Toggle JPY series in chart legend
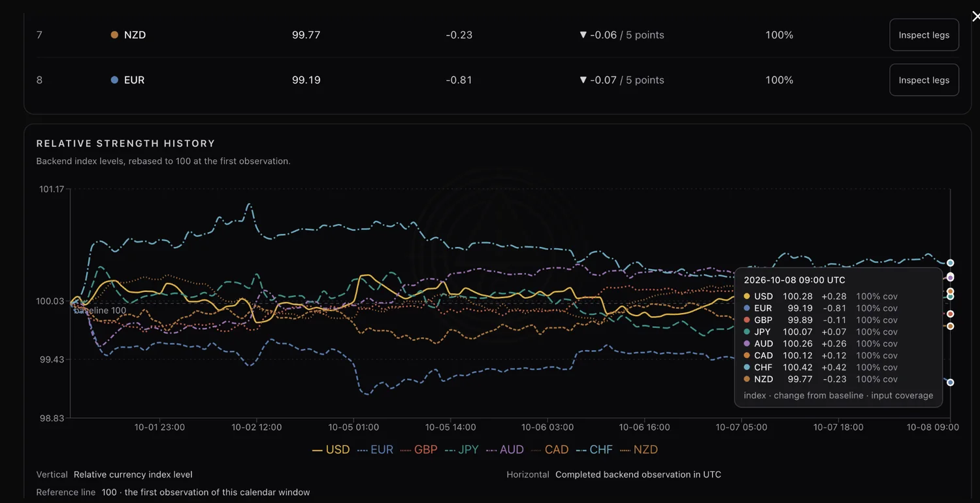 point(462,449)
